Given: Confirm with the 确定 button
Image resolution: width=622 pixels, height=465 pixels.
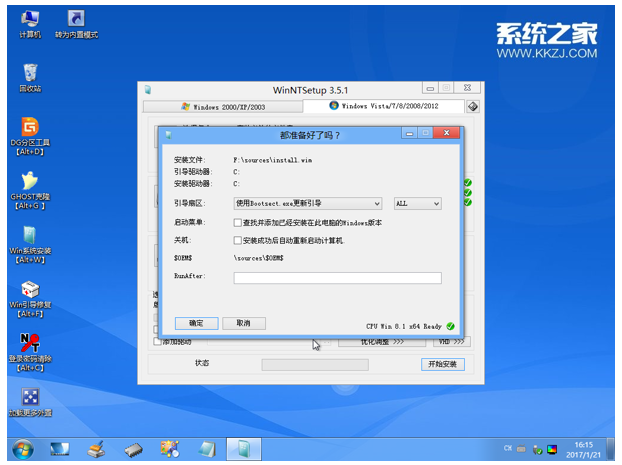Looking at the screenshot, I should (x=196, y=323).
